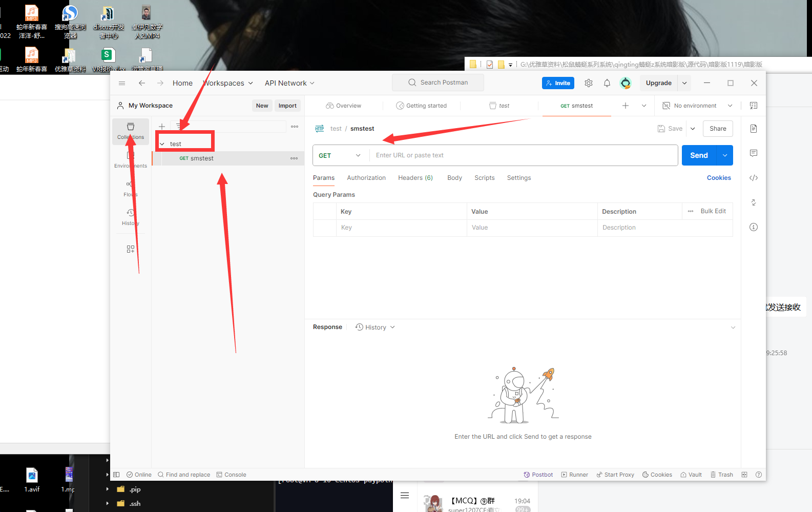Open History in the sidebar
Image resolution: width=812 pixels, height=512 pixels.
(x=131, y=217)
